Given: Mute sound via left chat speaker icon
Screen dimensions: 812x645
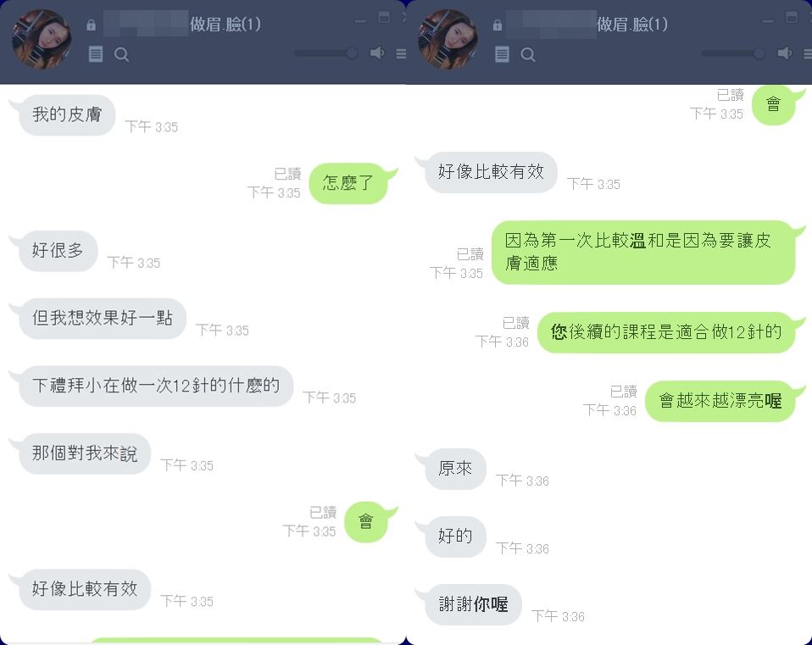Looking at the screenshot, I should [377, 53].
